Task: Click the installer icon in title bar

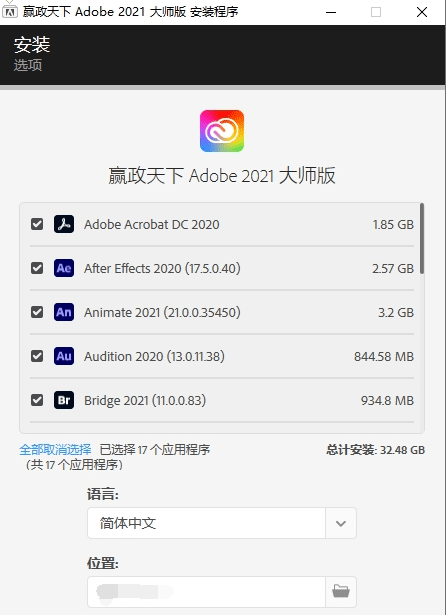Action: 9,12
